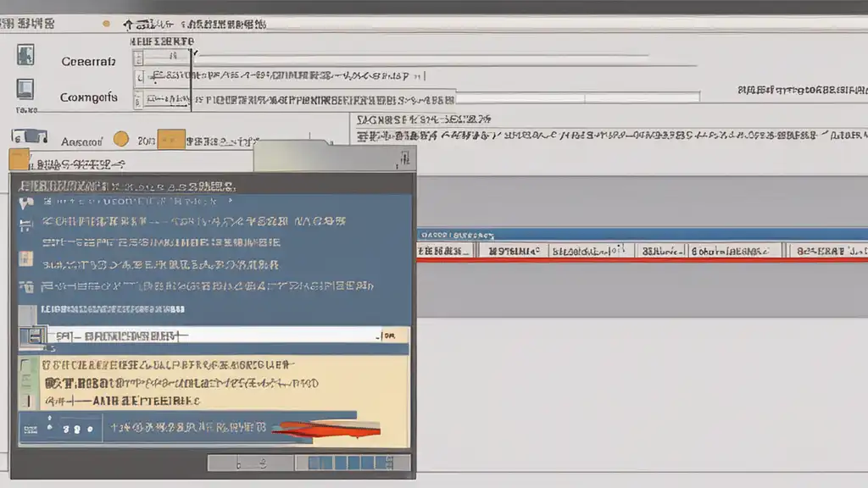Click the Aasacoť label
The width and height of the screenshot is (868, 488).
coord(81,141)
